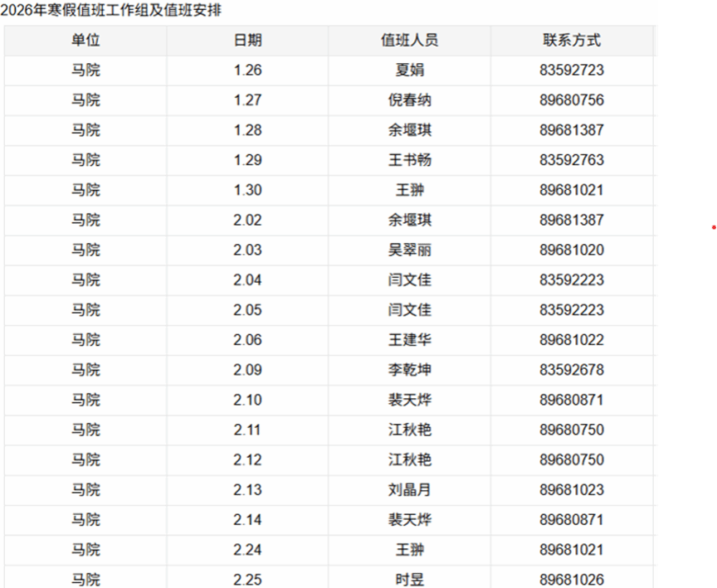717x588 pixels.
Task: Click the name 时昱
Action: 409,579
